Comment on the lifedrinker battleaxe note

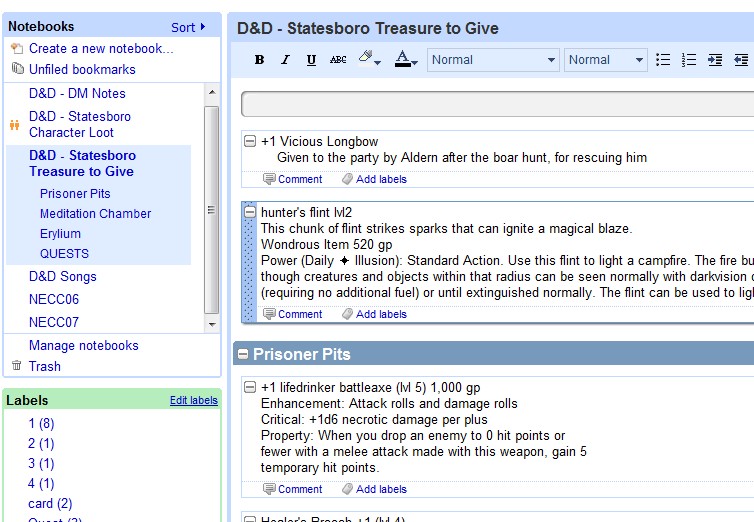[x=293, y=489]
